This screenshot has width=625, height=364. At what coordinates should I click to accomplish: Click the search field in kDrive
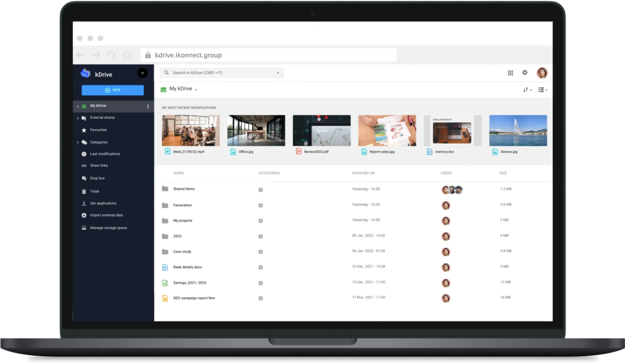(222, 73)
